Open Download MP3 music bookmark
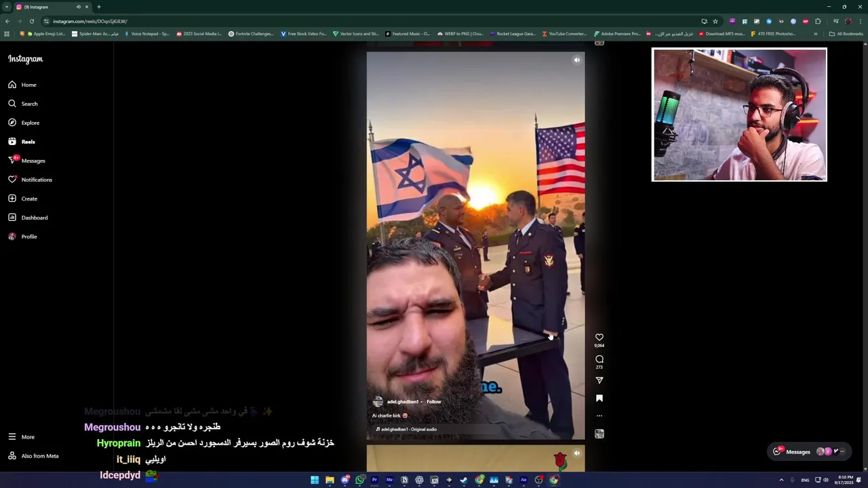 [x=722, y=33]
